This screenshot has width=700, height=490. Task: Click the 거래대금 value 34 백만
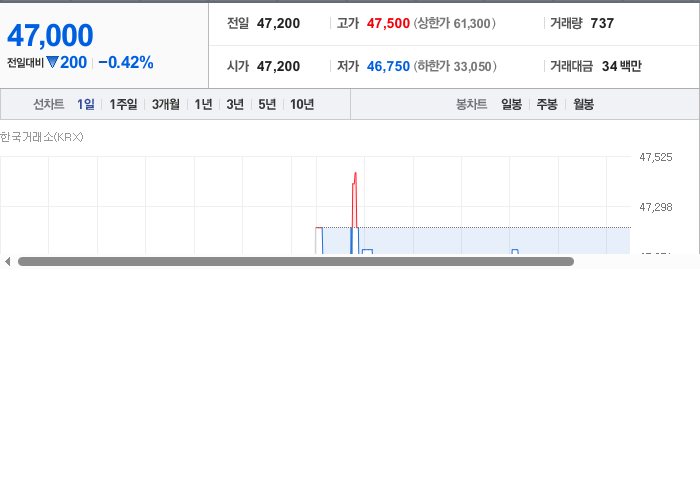622,66
